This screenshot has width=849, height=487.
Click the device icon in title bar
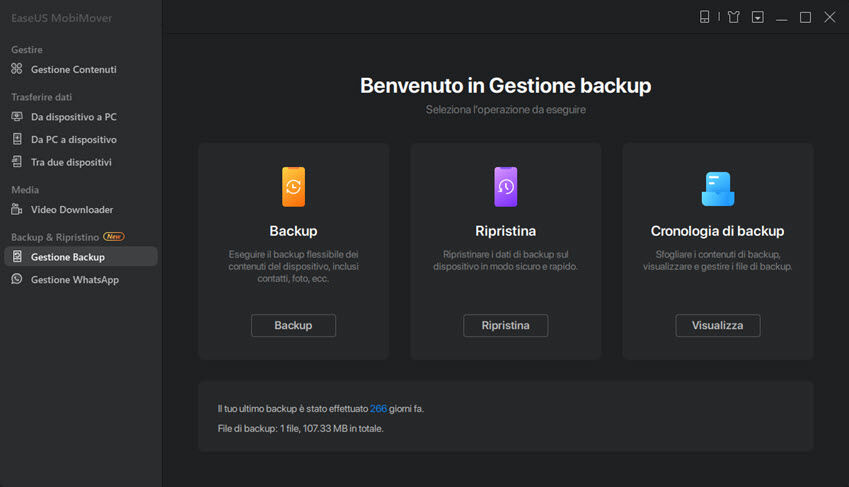point(704,17)
